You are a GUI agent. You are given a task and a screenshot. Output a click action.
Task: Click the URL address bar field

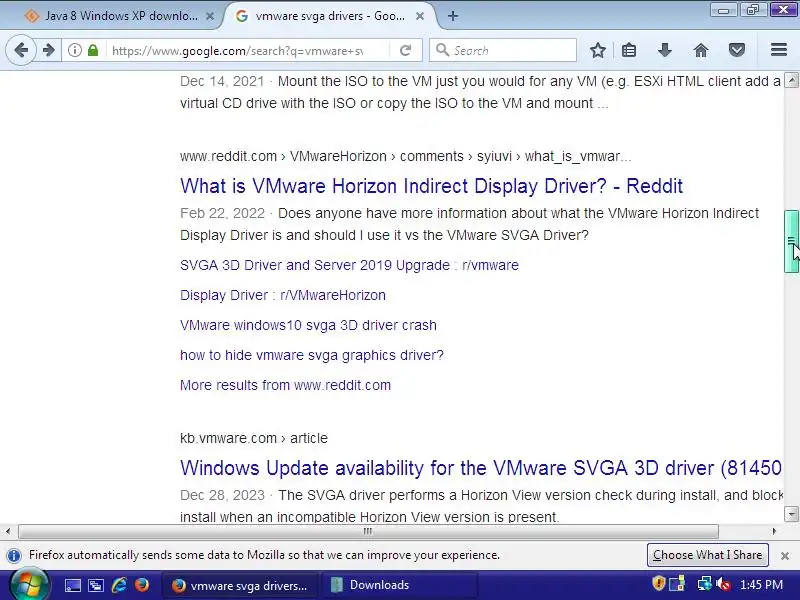click(x=237, y=51)
